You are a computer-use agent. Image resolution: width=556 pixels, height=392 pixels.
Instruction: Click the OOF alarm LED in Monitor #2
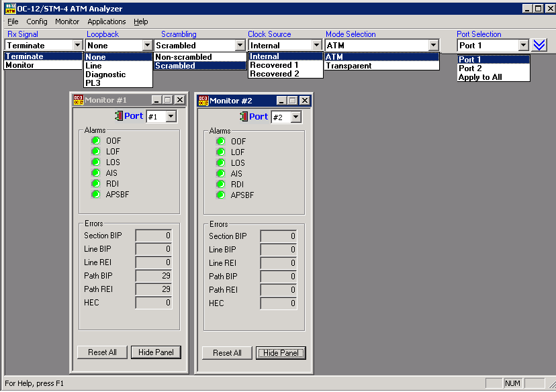click(220, 142)
